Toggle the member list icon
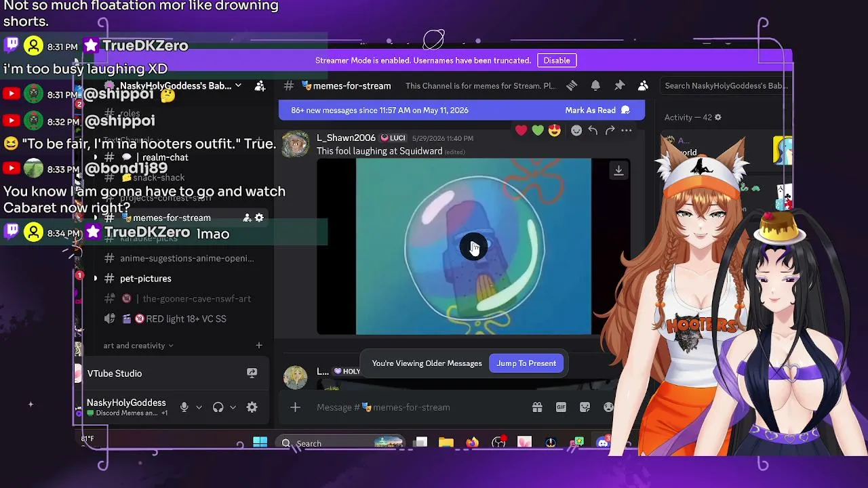Image resolution: width=868 pixels, height=488 pixels. [x=643, y=86]
